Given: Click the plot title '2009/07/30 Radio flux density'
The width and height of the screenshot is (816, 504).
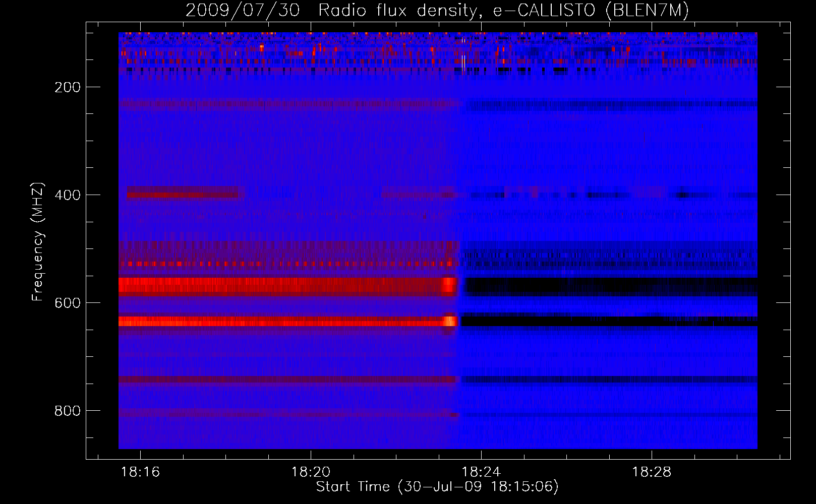Looking at the screenshot, I should [437, 10].
